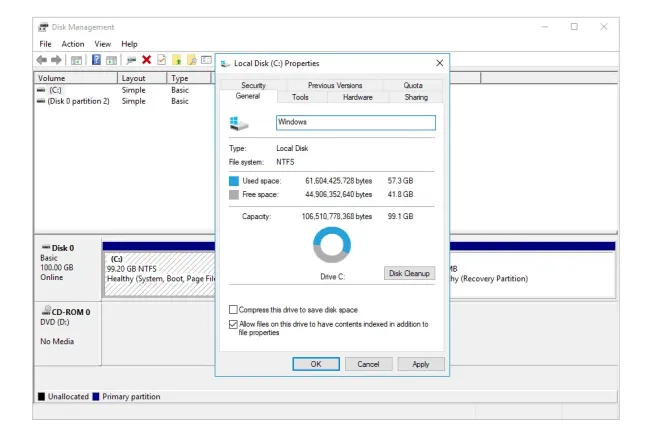Enable Compress this drive to save space
650x433 pixels.
point(234,310)
